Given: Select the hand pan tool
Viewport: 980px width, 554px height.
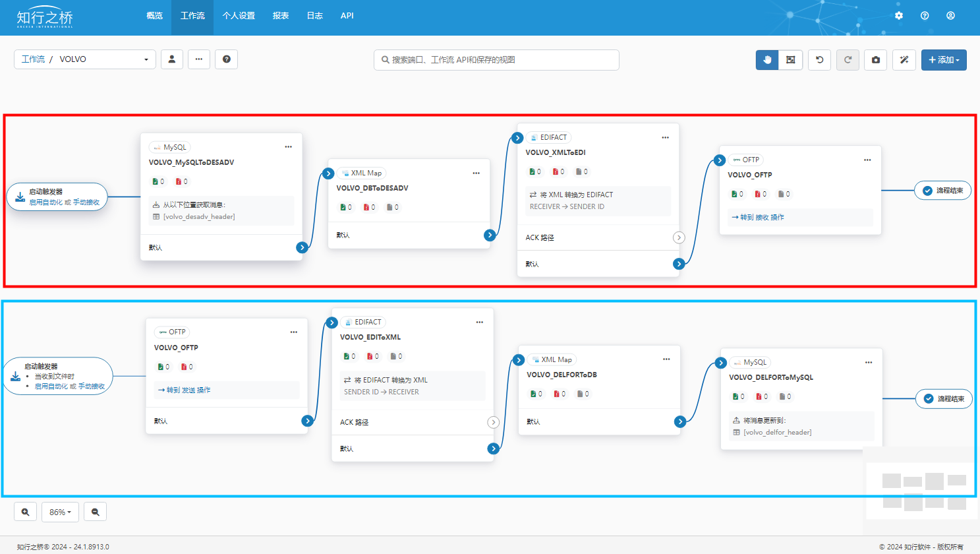Looking at the screenshot, I should (767, 60).
